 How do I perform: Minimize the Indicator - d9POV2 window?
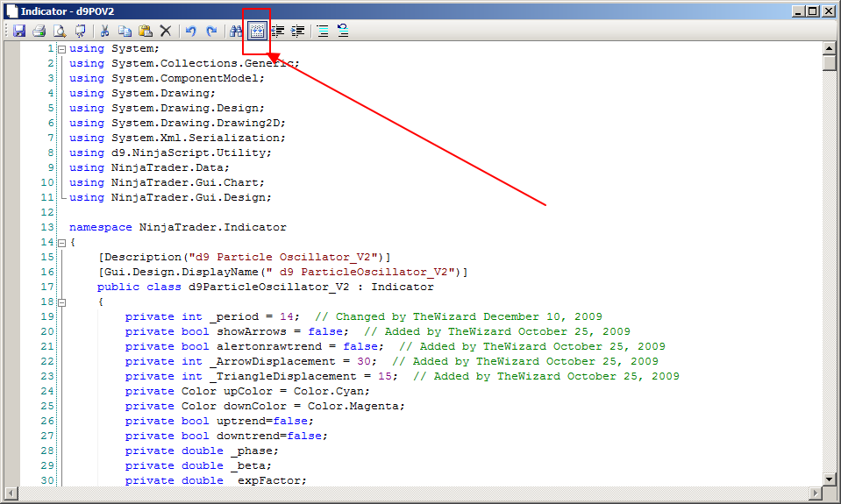(x=799, y=11)
